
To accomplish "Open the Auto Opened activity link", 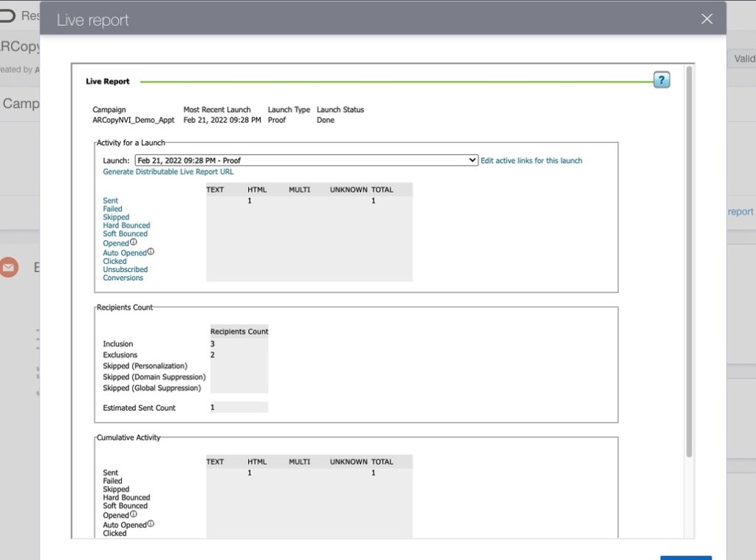I will tap(124, 253).
